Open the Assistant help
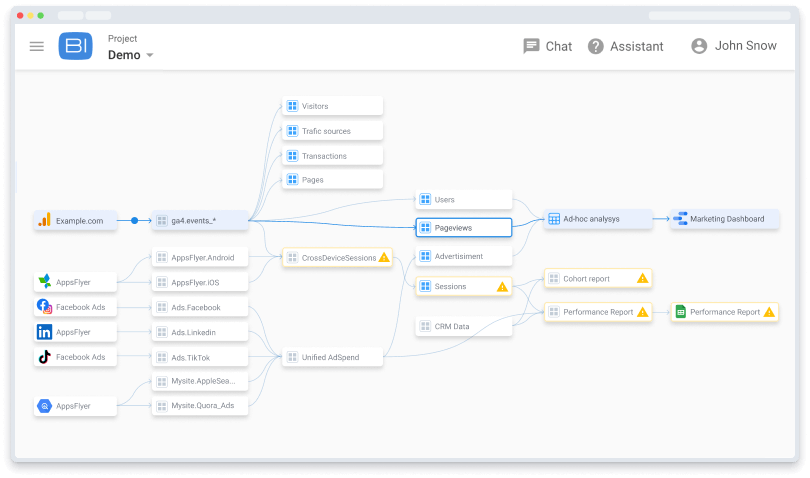This screenshot has height=478, width=810. (x=626, y=47)
